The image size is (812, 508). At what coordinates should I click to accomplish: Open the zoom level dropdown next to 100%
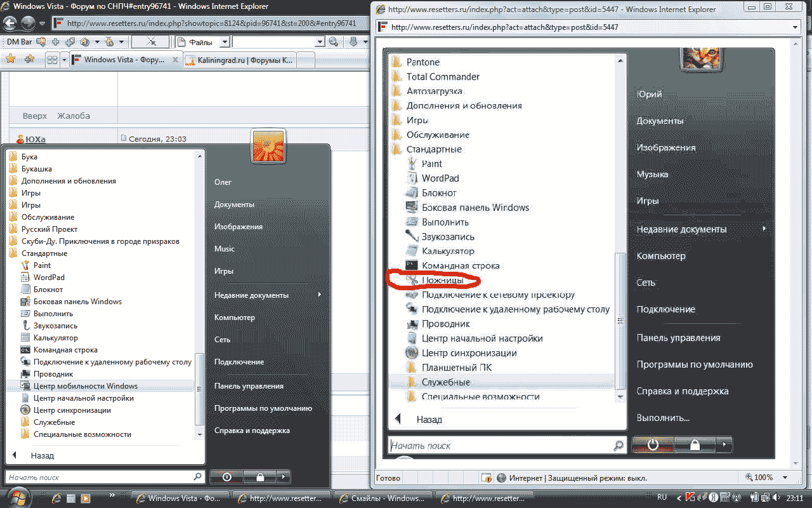[x=785, y=478]
